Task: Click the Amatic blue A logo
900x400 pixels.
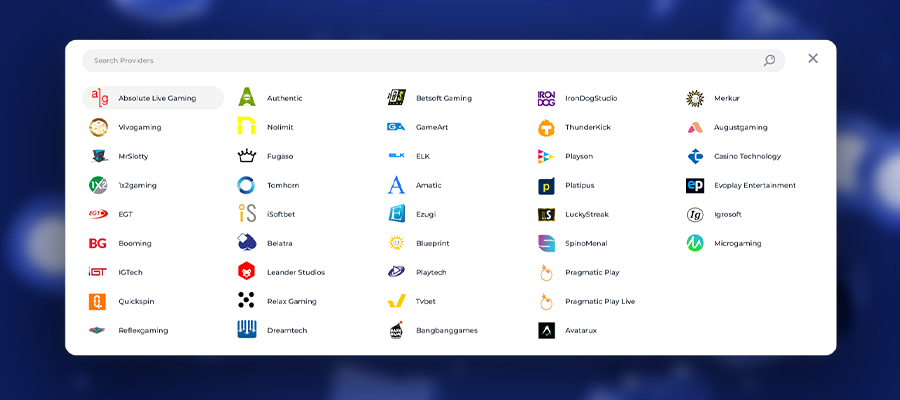Action: click(396, 185)
